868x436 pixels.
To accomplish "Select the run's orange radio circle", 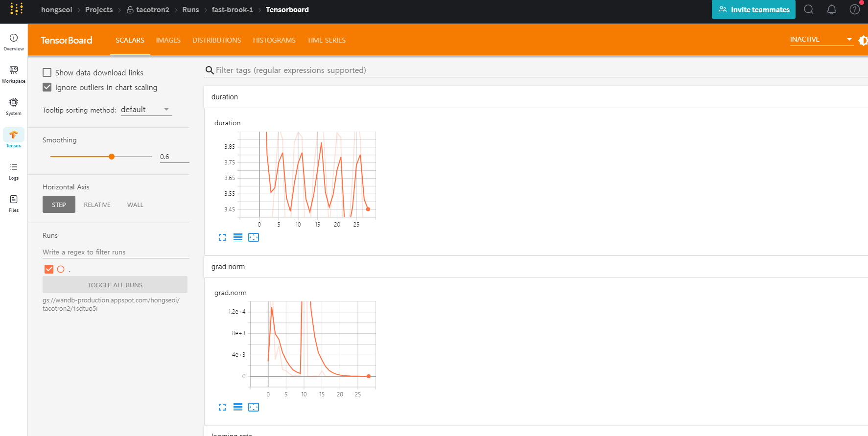I will tap(61, 269).
